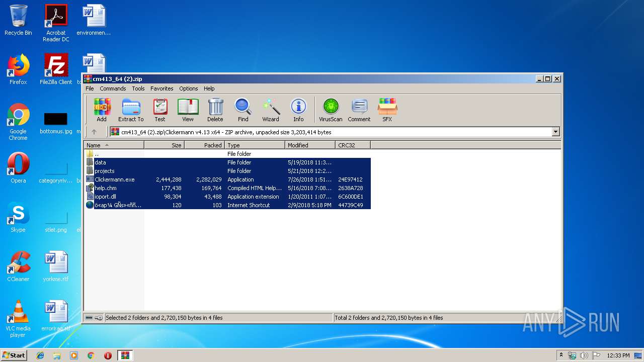Viewport: 644px width, 362px height.
Task: Sort by Size column header
Action: coord(165,145)
